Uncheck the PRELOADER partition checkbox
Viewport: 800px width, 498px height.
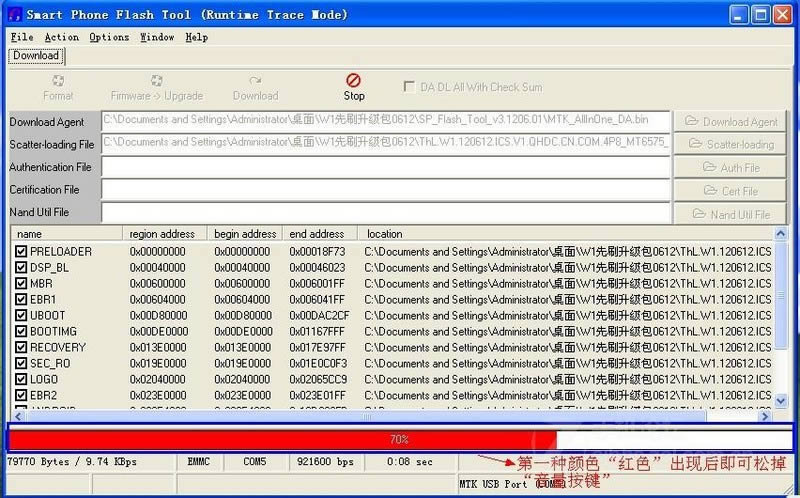pos(21,251)
